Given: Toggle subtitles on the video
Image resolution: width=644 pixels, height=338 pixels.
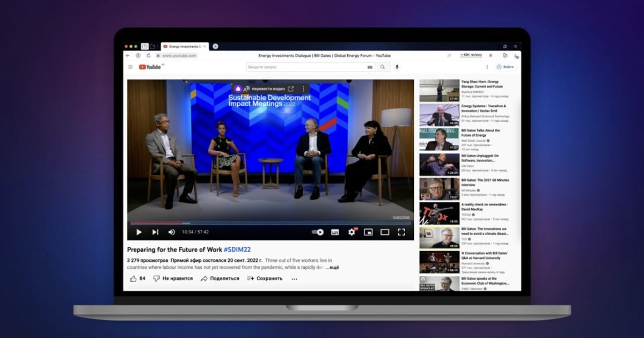Looking at the screenshot, I should pos(335,232).
